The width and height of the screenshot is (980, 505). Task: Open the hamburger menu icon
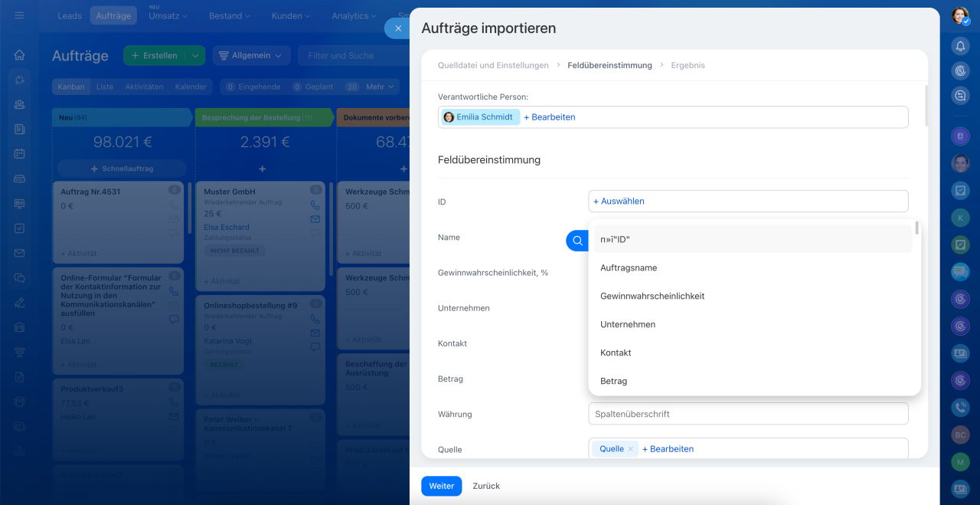coord(19,15)
